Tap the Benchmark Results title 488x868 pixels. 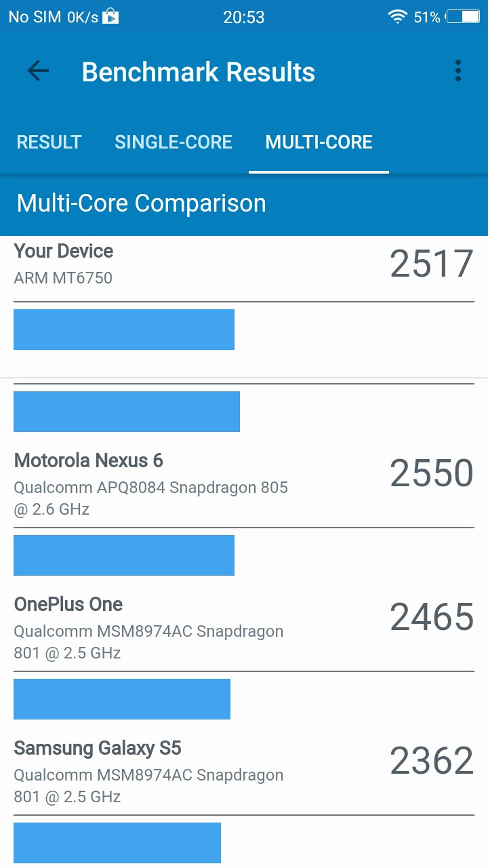click(x=199, y=72)
